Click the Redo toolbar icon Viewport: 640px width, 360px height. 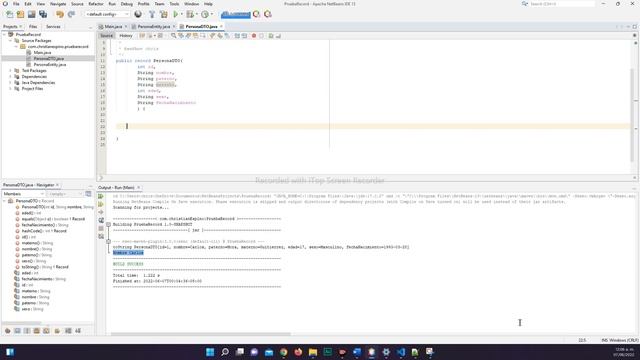71,14
